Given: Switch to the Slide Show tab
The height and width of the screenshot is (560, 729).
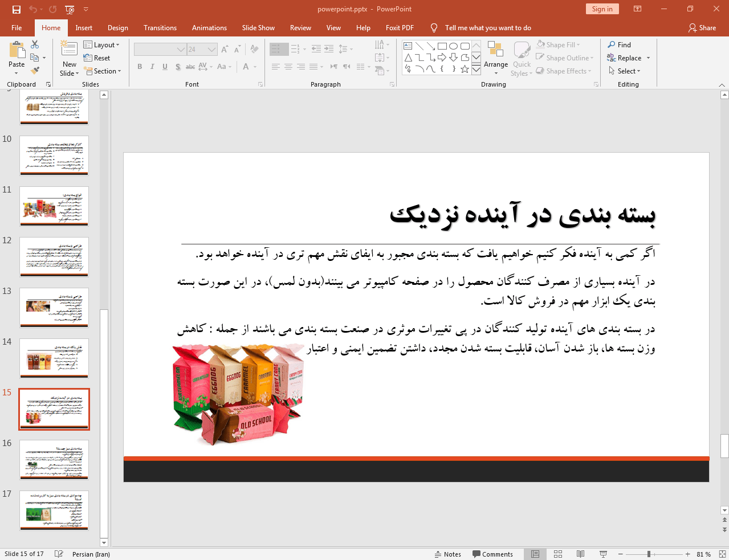Looking at the screenshot, I should [x=258, y=27].
